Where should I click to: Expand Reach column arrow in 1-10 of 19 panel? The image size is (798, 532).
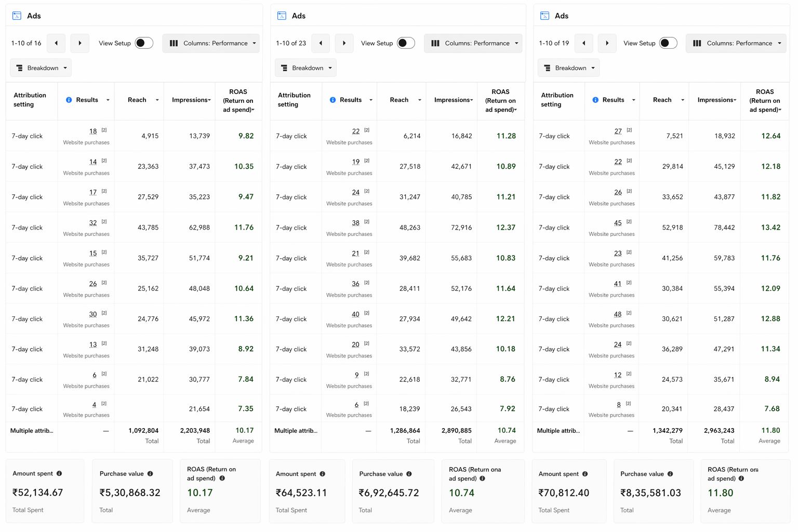683,100
